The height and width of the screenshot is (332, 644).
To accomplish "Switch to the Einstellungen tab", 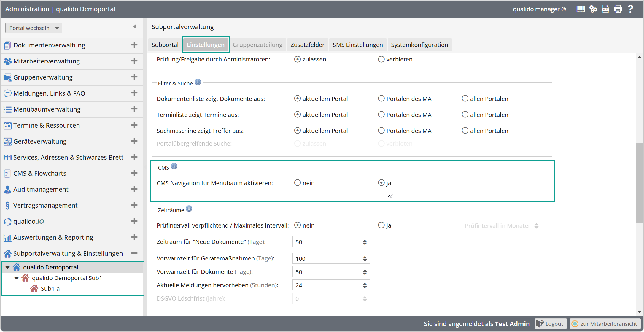I will click(206, 45).
